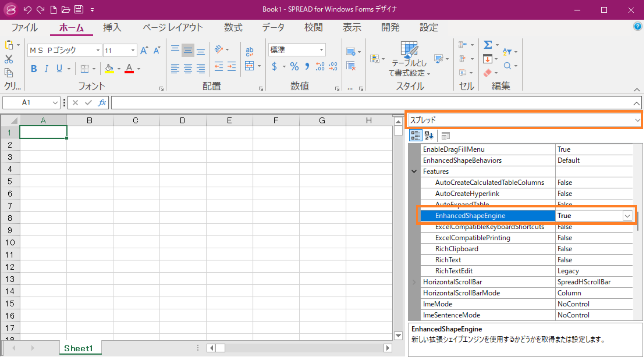
Task: Toggle italic formatting
Action: tap(46, 68)
